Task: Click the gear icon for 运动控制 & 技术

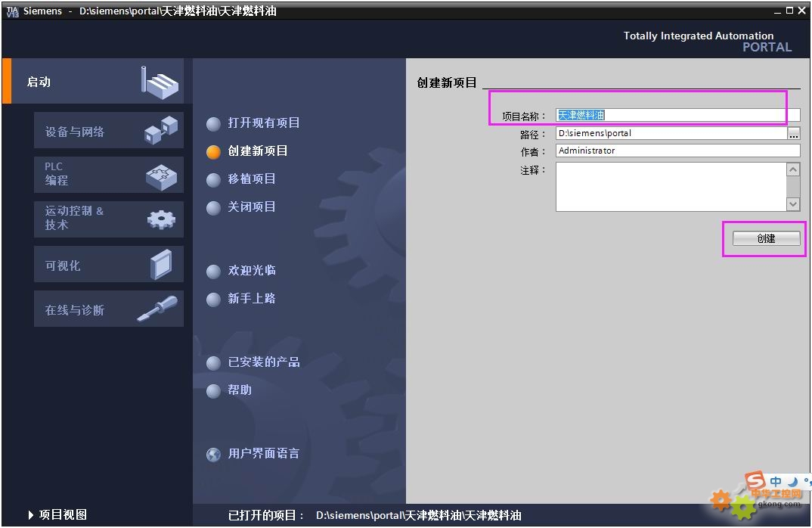Action: (x=161, y=219)
